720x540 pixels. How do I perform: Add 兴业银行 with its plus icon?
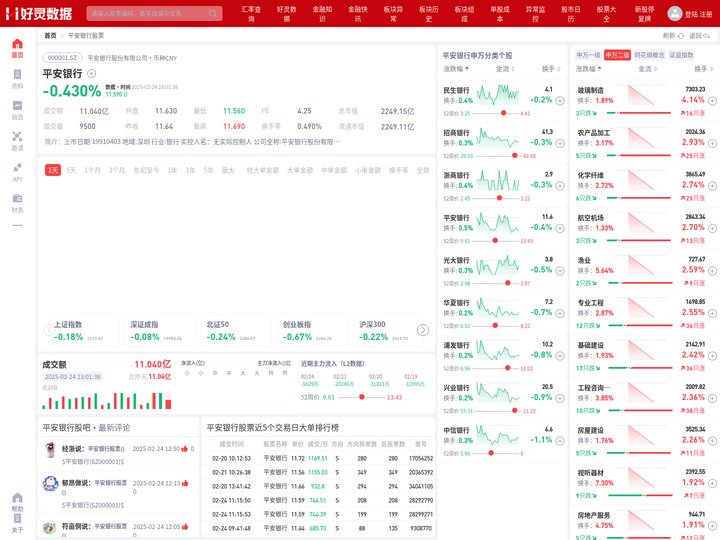[560, 398]
